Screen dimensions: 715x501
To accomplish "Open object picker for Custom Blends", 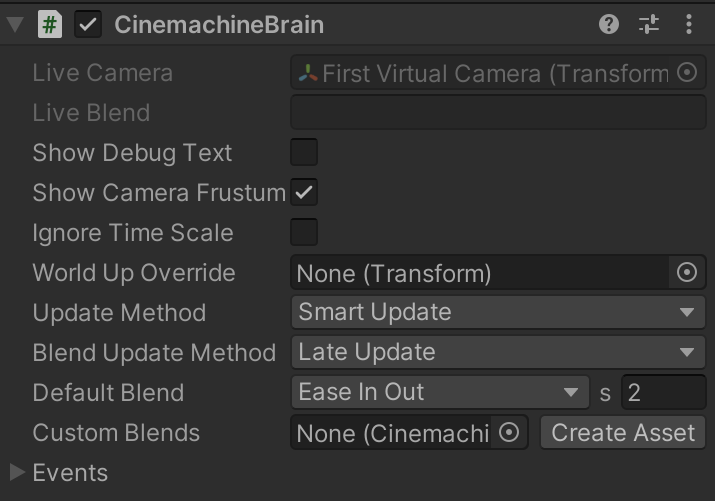I will point(509,433).
